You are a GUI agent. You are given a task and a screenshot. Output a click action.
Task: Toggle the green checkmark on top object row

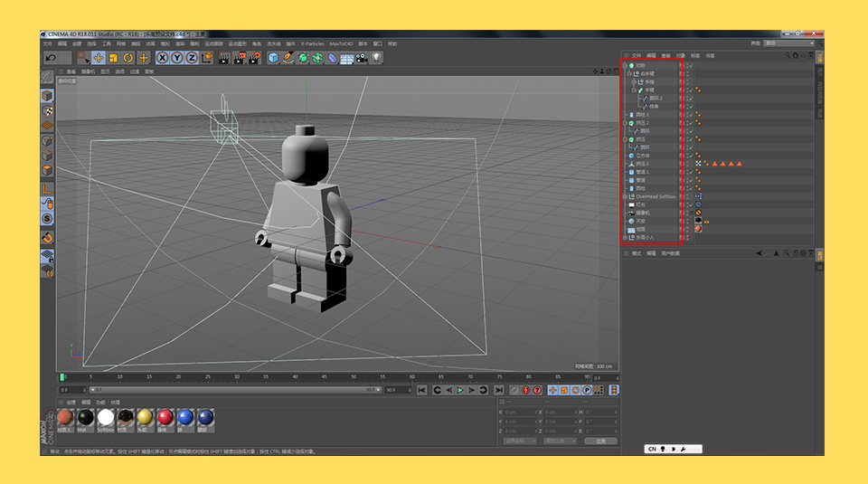click(x=691, y=65)
